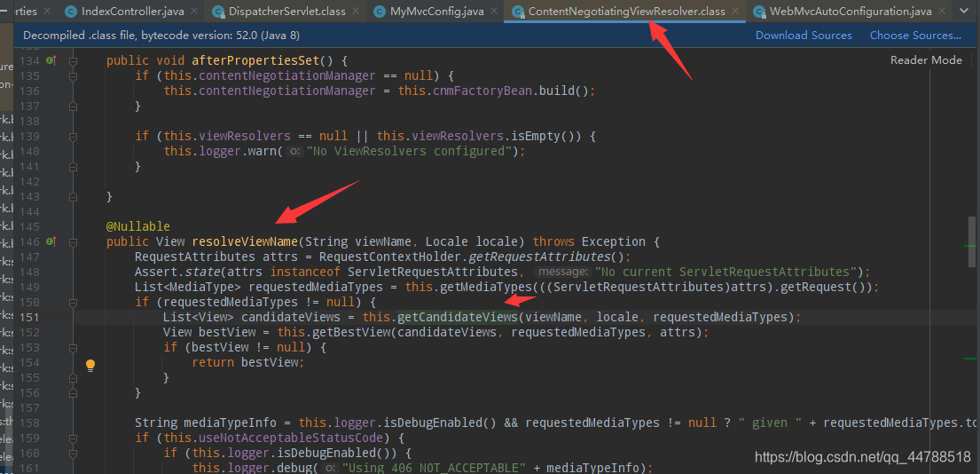Click the DispatcherServlet.class tab file icon
The height and width of the screenshot is (474, 980).
pyautogui.click(x=218, y=12)
